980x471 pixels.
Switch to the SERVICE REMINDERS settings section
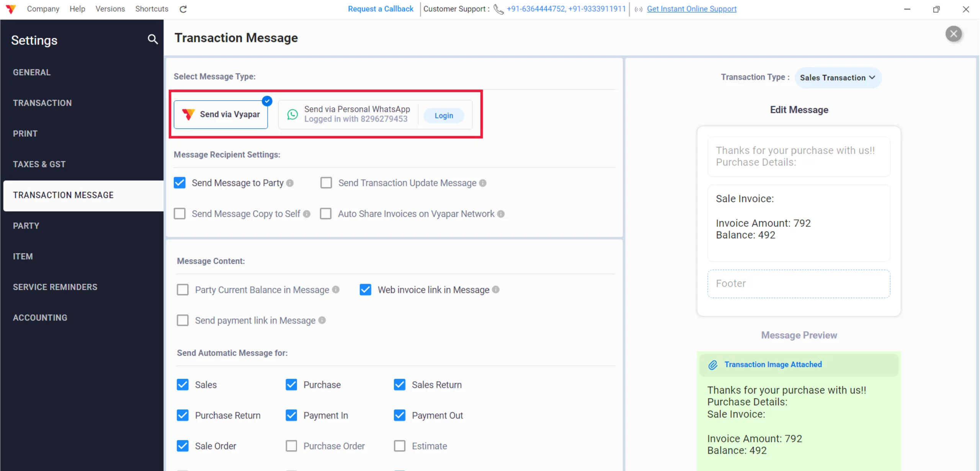click(x=55, y=287)
